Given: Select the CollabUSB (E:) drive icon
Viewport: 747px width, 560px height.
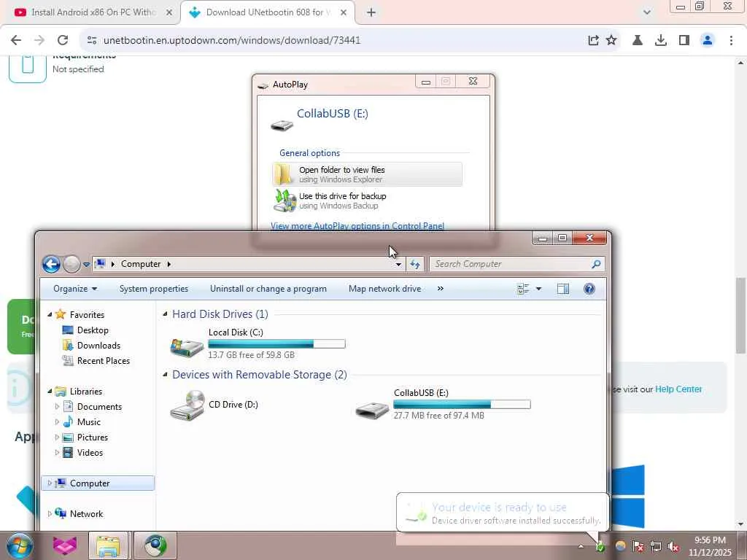Looking at the screenshot, I should coord(372,410).
